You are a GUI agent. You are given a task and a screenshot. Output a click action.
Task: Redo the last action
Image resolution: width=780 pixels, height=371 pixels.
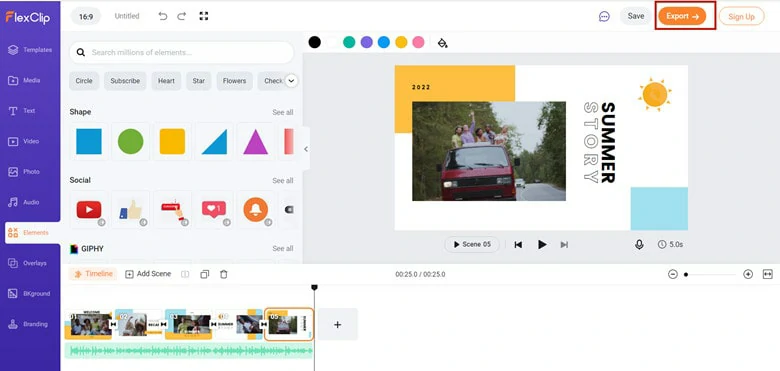182,16
